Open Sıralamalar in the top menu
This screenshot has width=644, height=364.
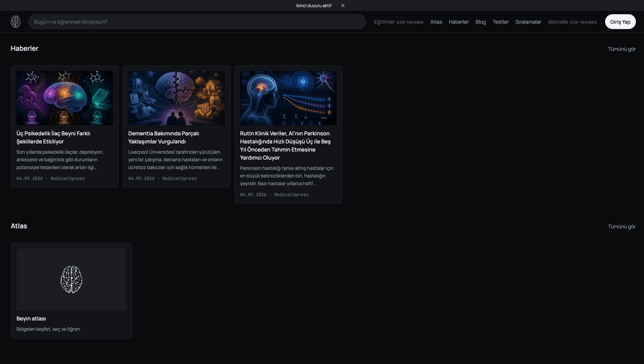click(x=528, y=22)
